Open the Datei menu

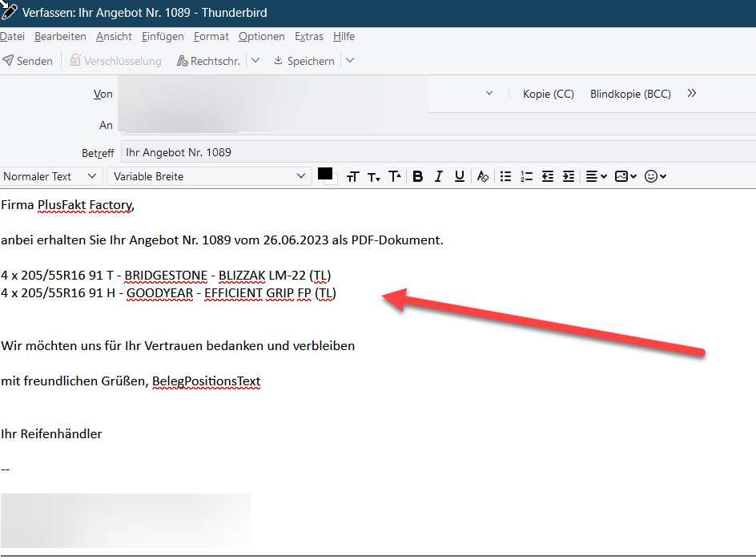coord(12,37)
